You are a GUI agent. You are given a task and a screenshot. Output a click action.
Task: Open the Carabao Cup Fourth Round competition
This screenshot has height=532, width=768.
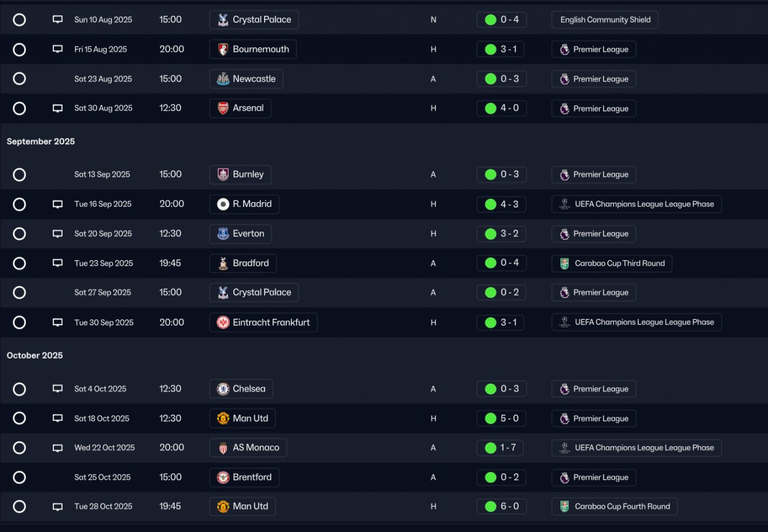coord(614,506)
